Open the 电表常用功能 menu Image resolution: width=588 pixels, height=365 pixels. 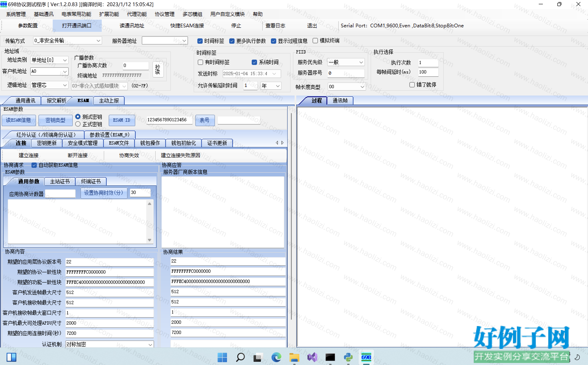(x=76, y=14)
